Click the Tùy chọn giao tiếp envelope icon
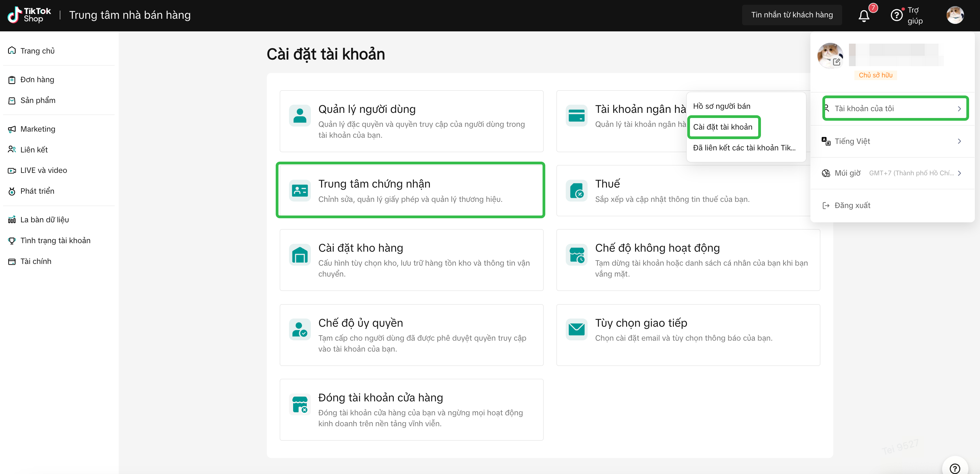 576,329
